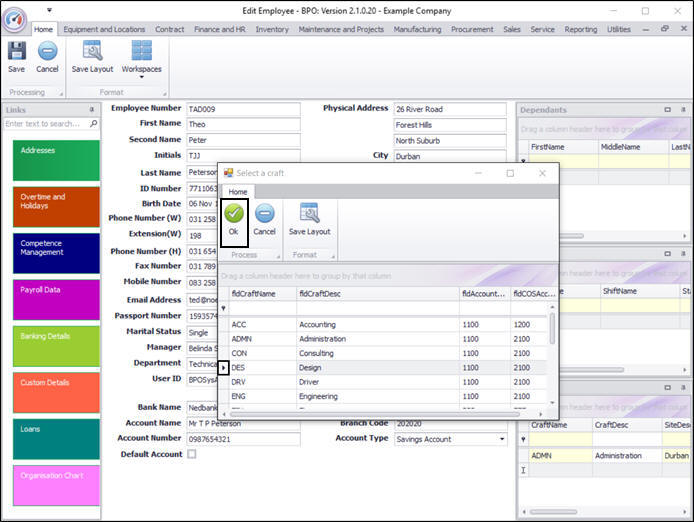Click the Account Number field
Viewport: 694px width, 522px height.
click(243, 439)
